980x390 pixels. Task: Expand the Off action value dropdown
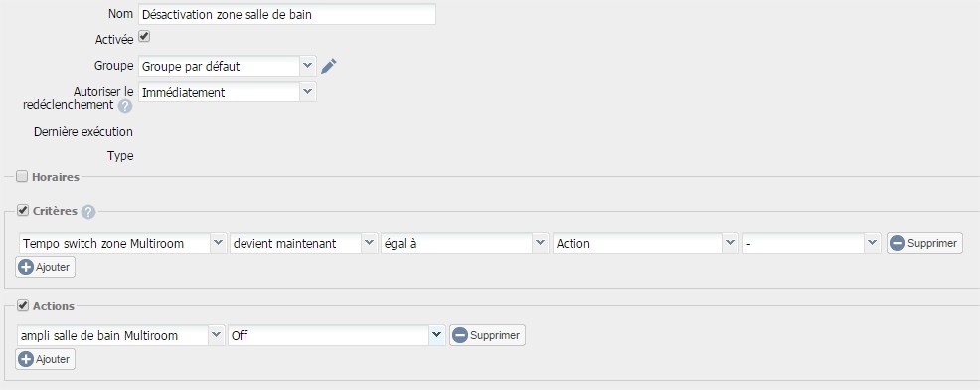pyautogui.click(x=336, y=336)
